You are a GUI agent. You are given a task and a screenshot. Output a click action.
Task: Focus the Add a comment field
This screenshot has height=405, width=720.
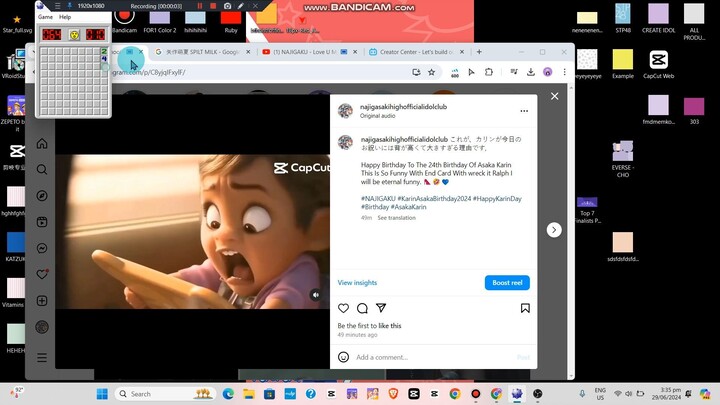434,357
